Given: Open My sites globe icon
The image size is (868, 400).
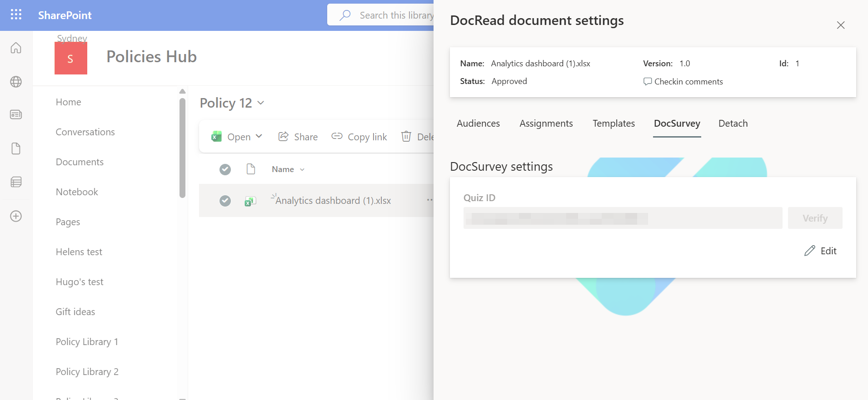Looking at the screenshot, I should click(16, 82).
